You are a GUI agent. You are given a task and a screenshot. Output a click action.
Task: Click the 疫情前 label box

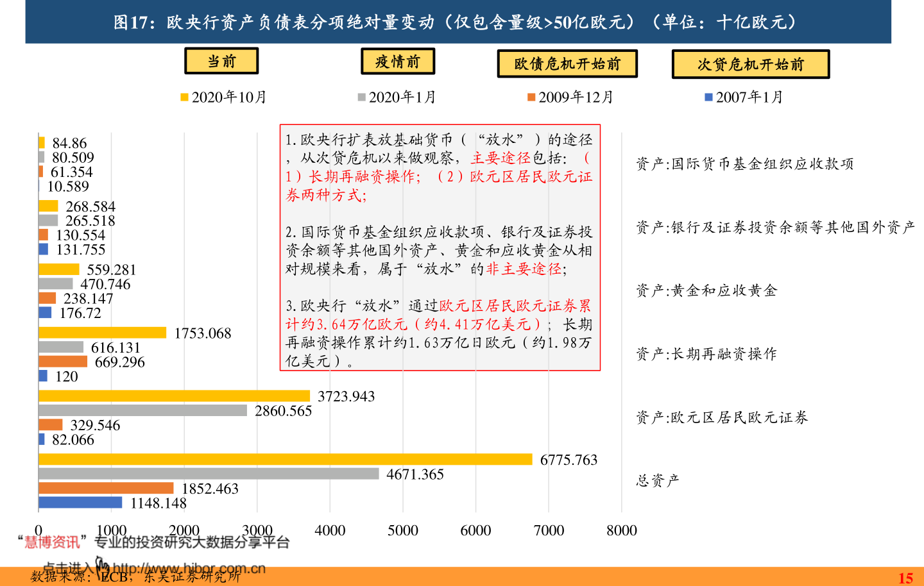[x=398, y=62]
